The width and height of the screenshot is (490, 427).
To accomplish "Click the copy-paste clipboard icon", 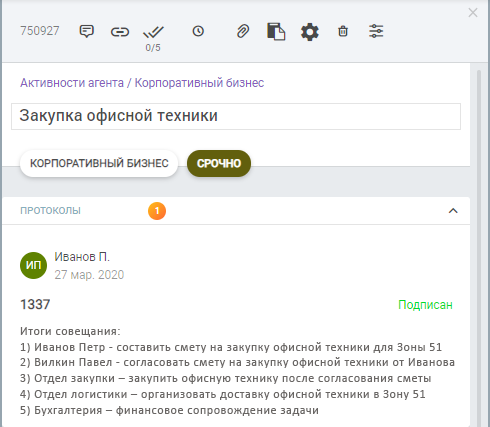I will 276,32.
